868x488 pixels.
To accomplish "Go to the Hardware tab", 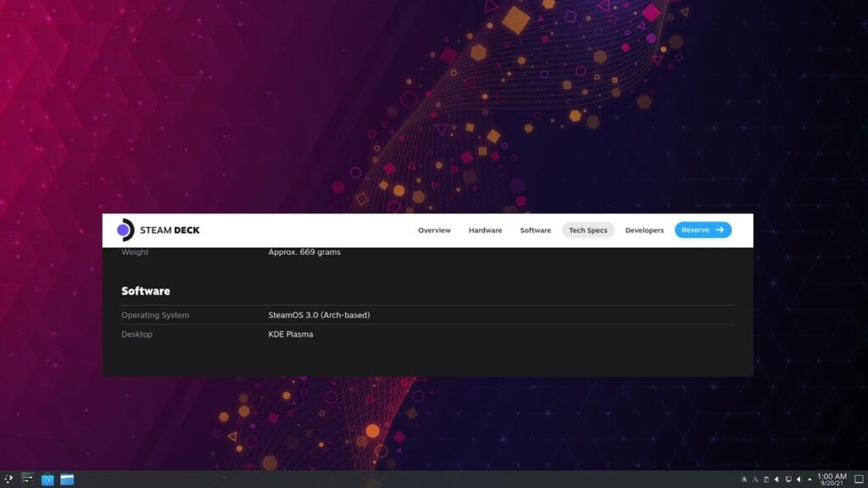I will pyautogui.click(x=485, y=230).
